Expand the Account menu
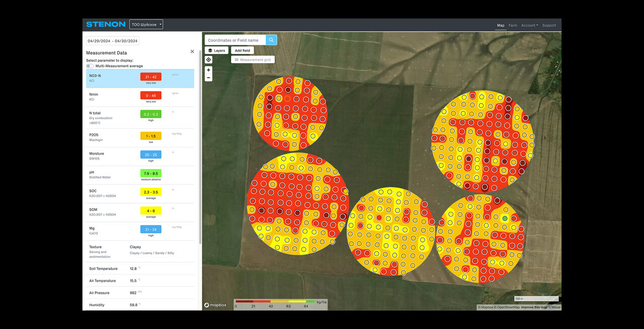This screenshot has height=329, width=644. click(529, 25)
